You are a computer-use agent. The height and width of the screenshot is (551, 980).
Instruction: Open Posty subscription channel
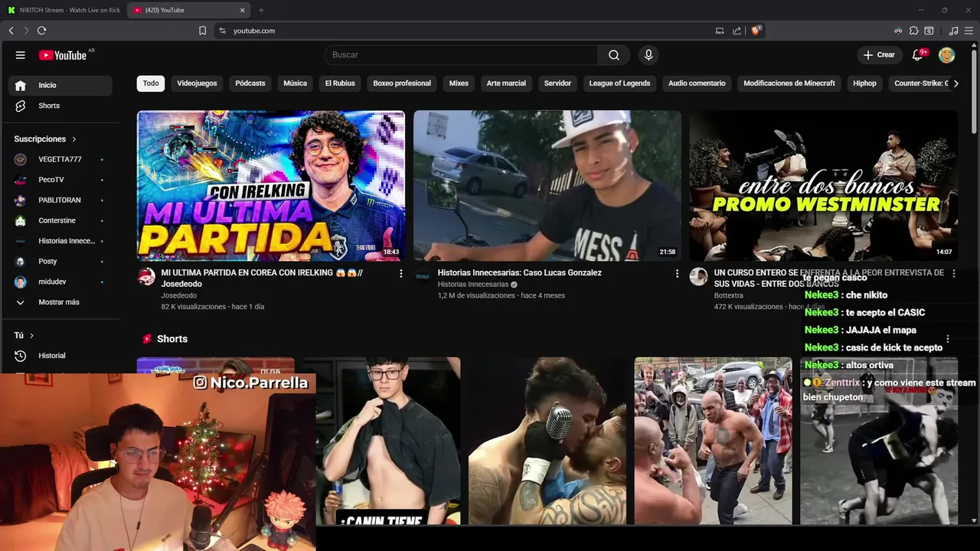[60, 262]
